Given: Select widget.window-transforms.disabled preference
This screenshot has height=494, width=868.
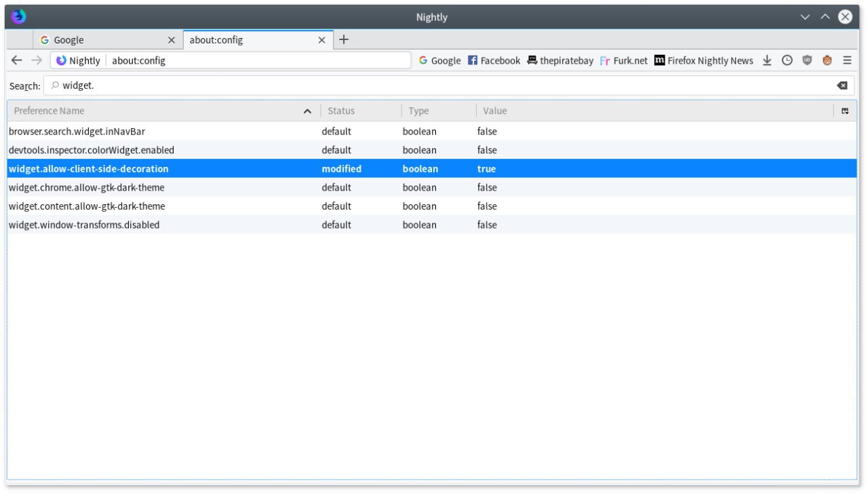Looking at the screenshot, I should (x=432, y=225).
